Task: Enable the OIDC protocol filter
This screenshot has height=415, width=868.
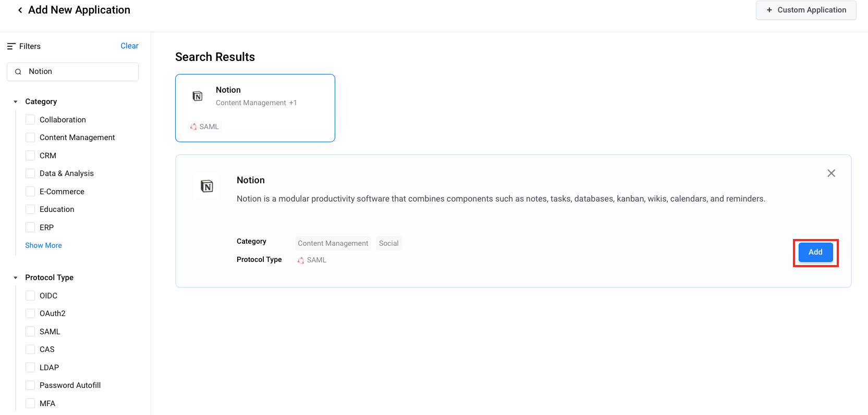Action: click(30, 296)
